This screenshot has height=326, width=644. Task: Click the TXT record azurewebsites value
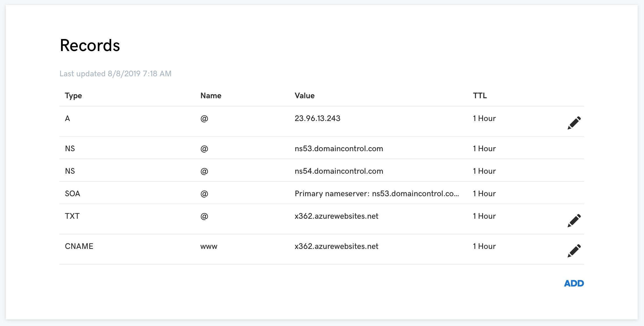(336, 216)
